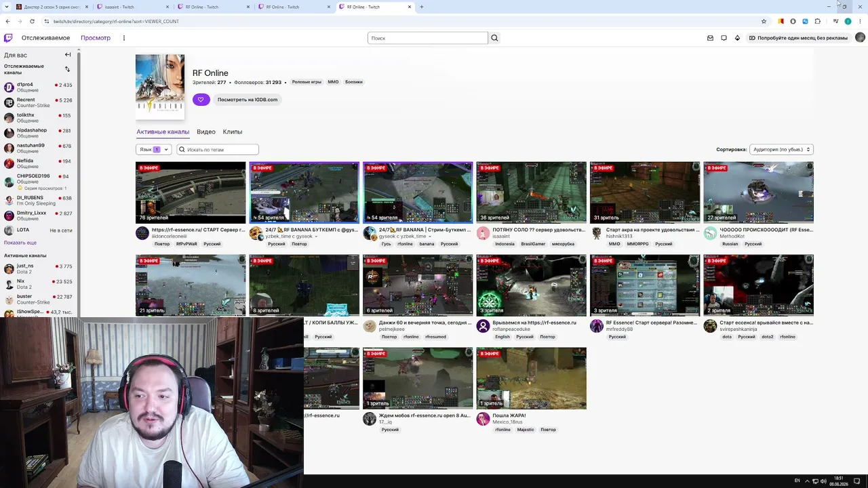The width and height of the screenshot is (868, 488).
Task: Open the buster channel in sidebar
Action: pyautogui.click(x=40, y=299)
